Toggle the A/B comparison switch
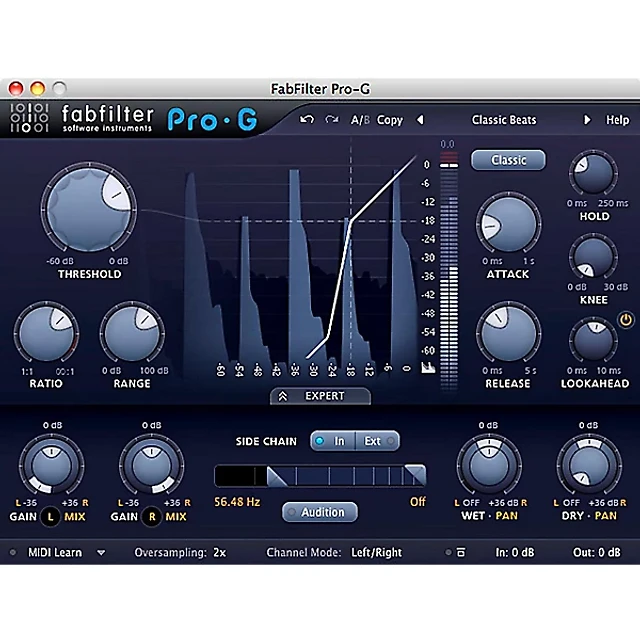640x640 pixels. [359, 120]
